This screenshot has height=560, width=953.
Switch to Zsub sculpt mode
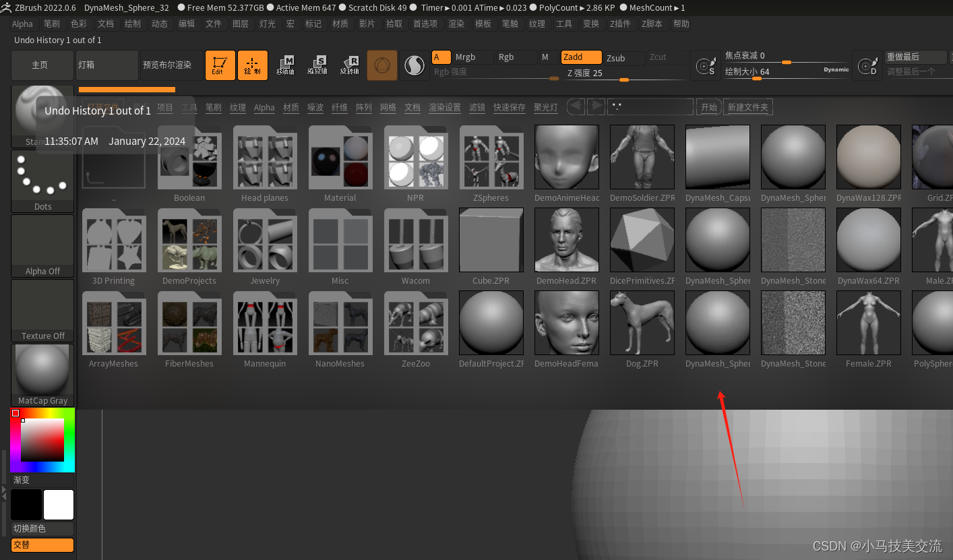[x=624, y=58]
